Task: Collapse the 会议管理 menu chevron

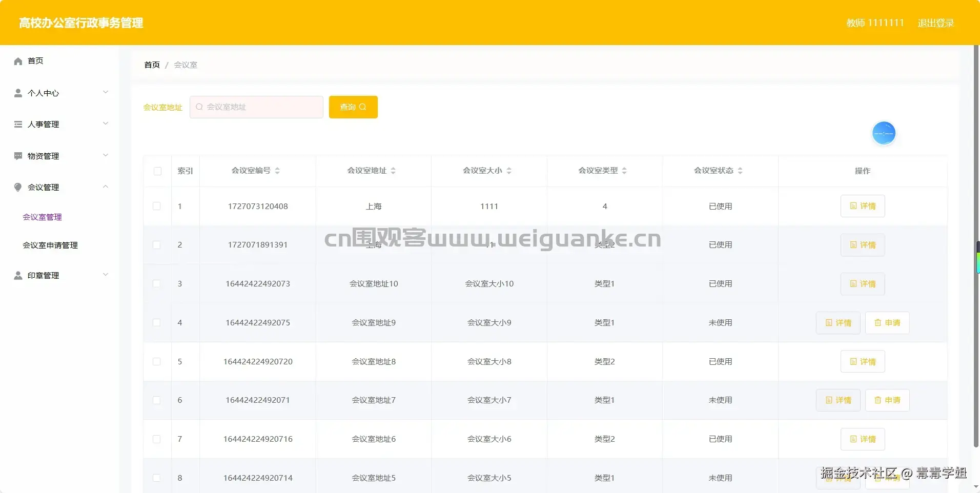Action: tap(106, 187)
